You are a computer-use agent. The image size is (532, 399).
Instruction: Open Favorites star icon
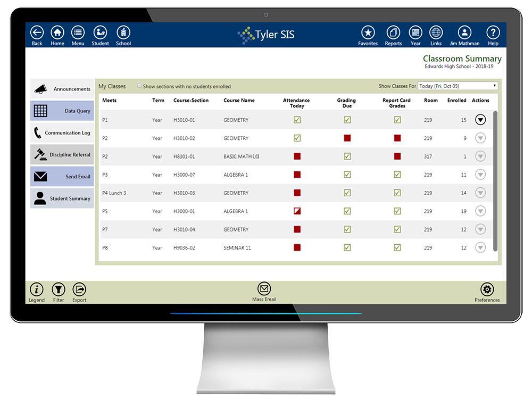tap(368, 33)
